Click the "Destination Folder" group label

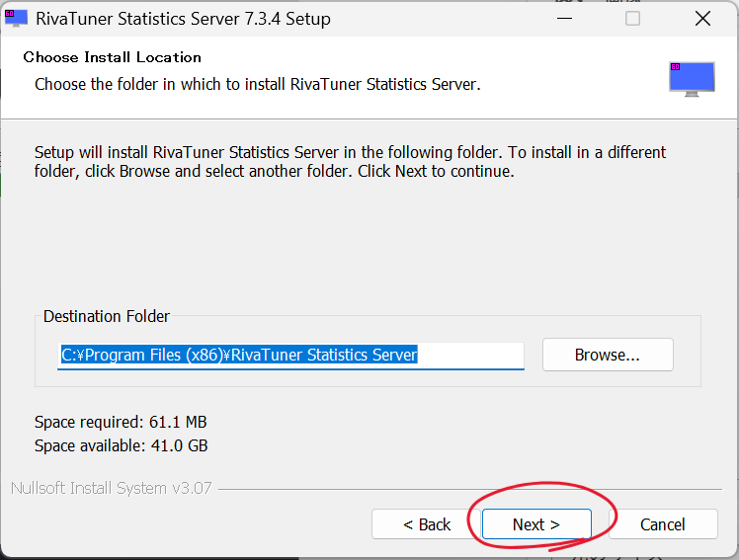[107, 317]
